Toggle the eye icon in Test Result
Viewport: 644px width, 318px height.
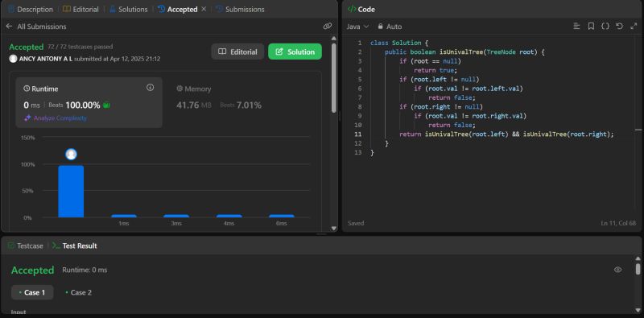tap(617, 270)
